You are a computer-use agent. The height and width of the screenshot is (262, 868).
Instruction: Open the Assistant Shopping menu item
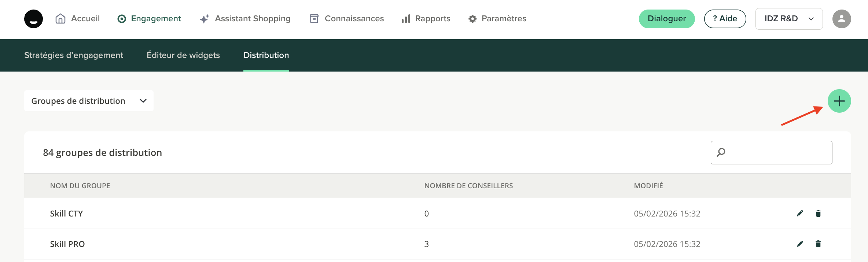click(x=245, y=19)
